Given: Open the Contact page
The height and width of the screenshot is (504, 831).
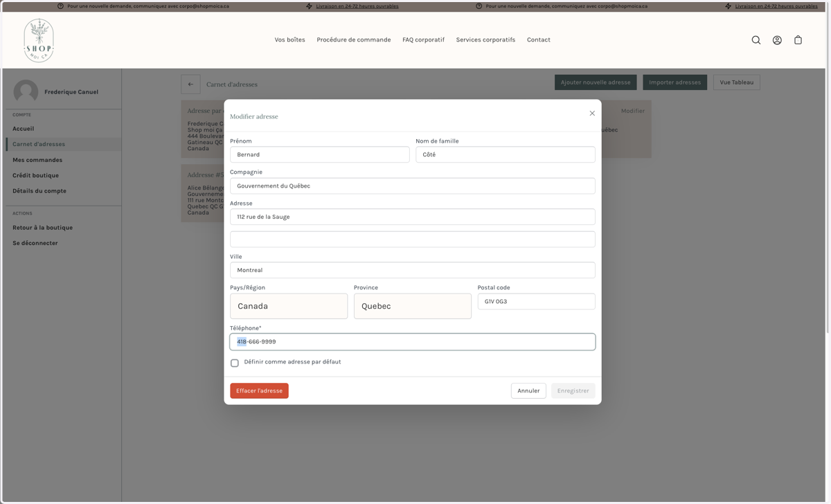Looking at the screenshot, I should click(x=539, y=40).
